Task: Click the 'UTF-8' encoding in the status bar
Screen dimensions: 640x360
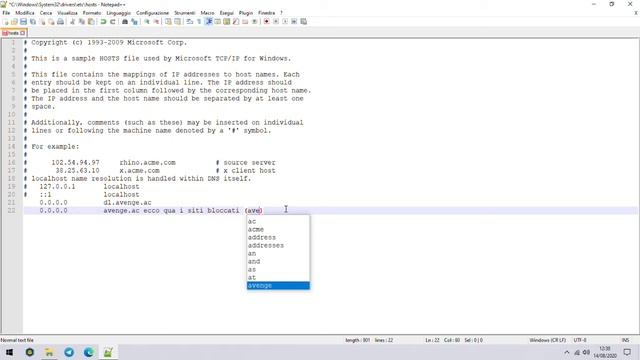Action: pyautogui.click(x=580, y=340)
